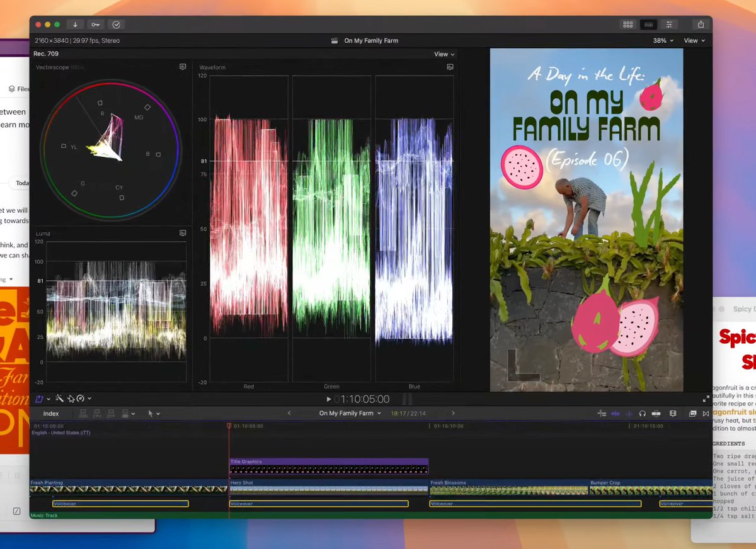Open the timeline Index button
This screenshot has height=549, width=756.
pos(51,414)
